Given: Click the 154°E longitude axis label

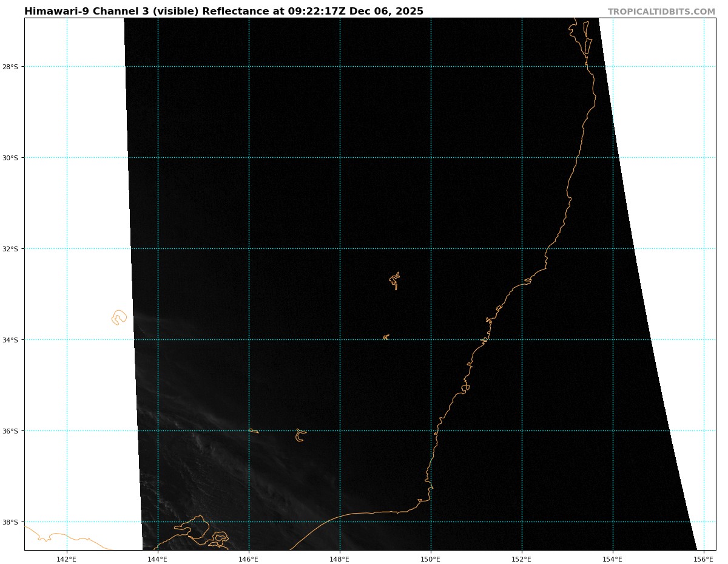Looking at the screenshot, I should [613, 559].
